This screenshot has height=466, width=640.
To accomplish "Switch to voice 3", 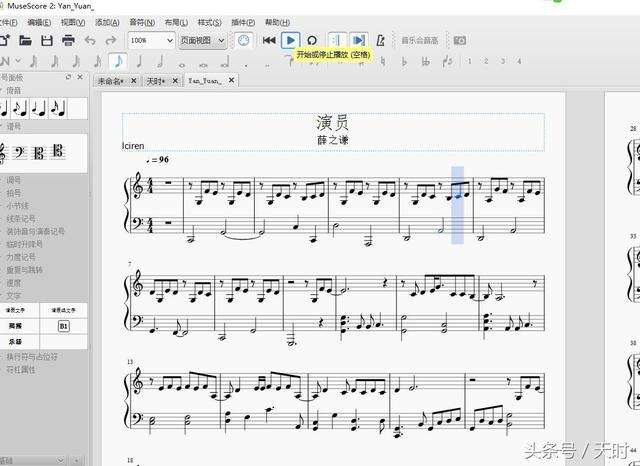I will point(503,61).
